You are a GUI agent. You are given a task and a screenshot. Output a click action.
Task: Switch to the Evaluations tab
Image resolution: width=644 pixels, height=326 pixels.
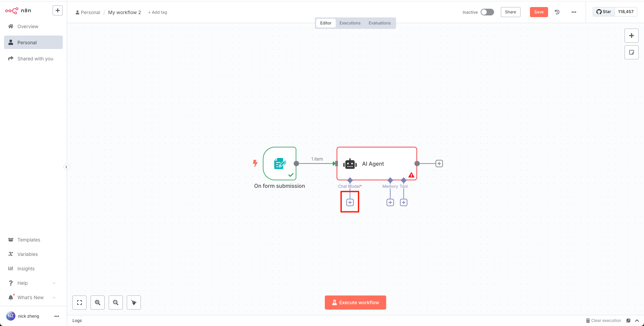(380, 23)
